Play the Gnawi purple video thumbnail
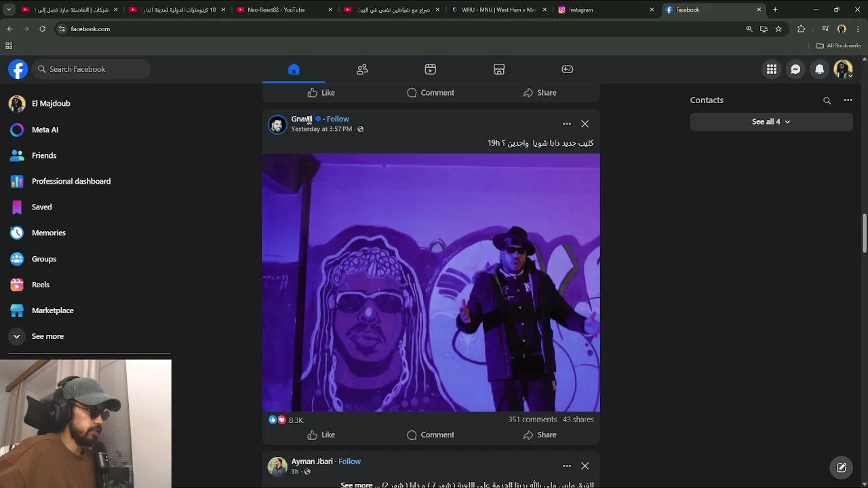The height and width of the screenshot is (488, 868). (431, 283)
